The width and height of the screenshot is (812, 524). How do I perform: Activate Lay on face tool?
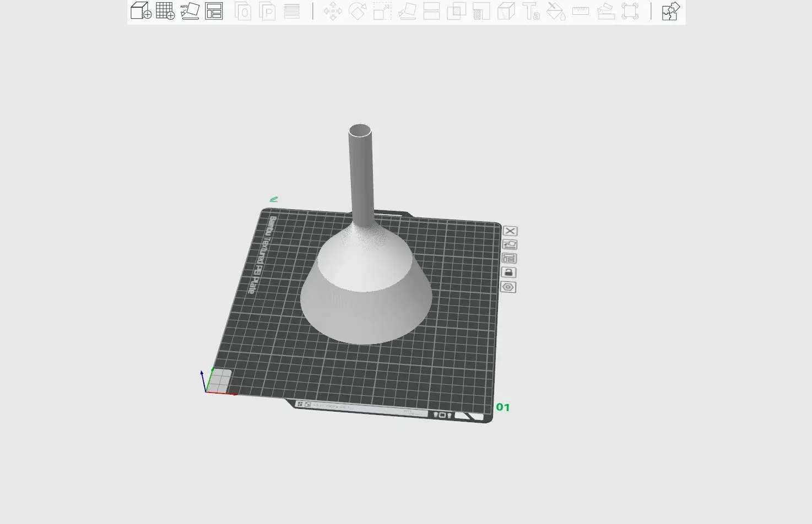coord(407,11)
